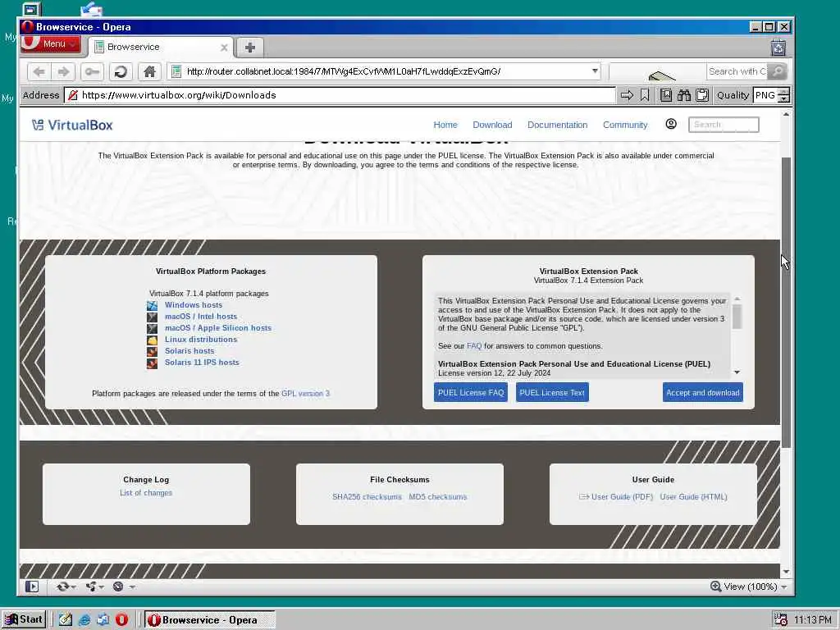
Task: Click the task scheduler tray icon
Action: [781, 620]
